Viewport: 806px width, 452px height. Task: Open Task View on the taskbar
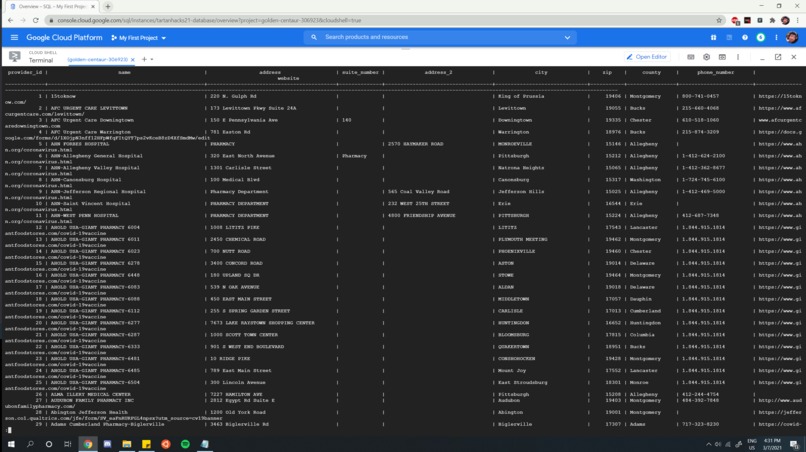point(67,444)
